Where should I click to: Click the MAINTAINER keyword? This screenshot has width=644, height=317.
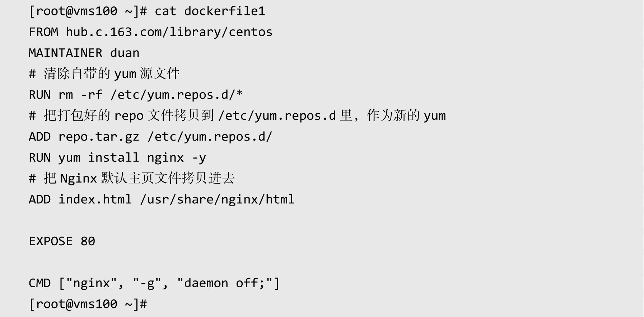[x=65, y=53]
